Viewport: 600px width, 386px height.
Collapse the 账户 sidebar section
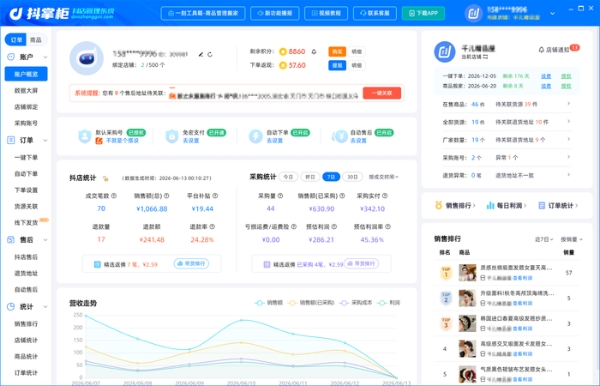(46, 57)
